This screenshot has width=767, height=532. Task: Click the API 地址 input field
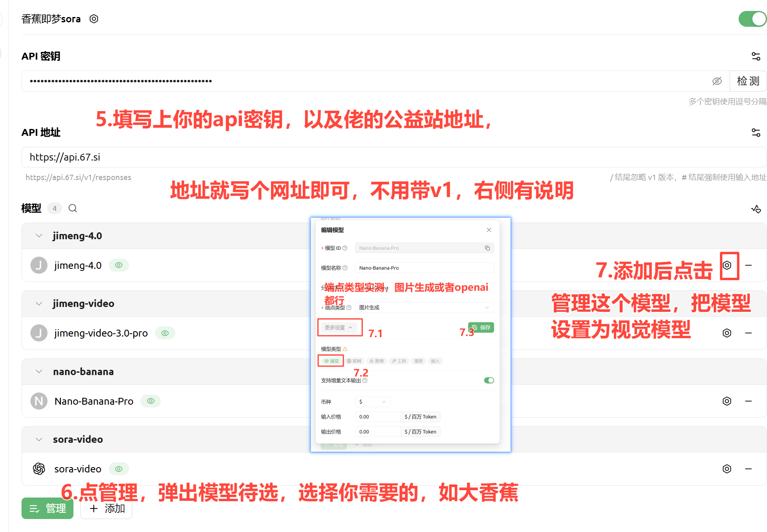pos(394,157)
